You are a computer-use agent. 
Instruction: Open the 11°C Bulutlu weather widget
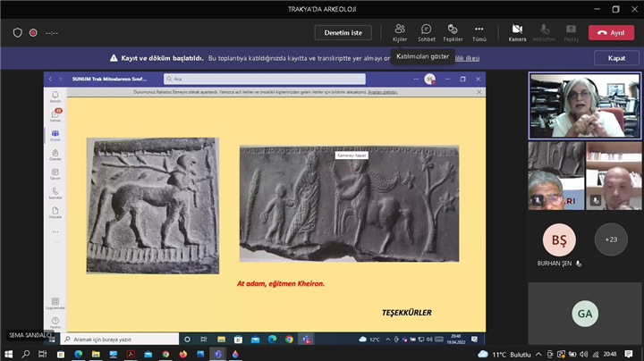pos(504,355)
